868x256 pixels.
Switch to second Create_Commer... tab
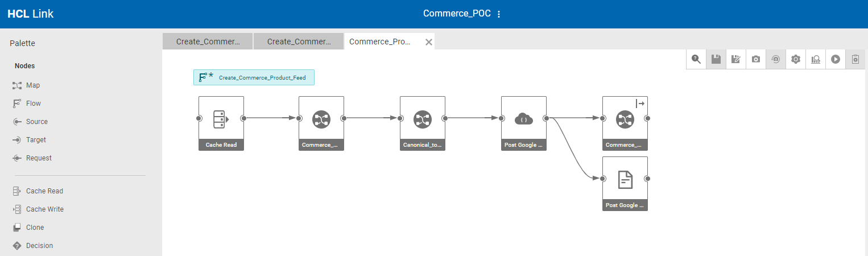(x=299, y=42)
